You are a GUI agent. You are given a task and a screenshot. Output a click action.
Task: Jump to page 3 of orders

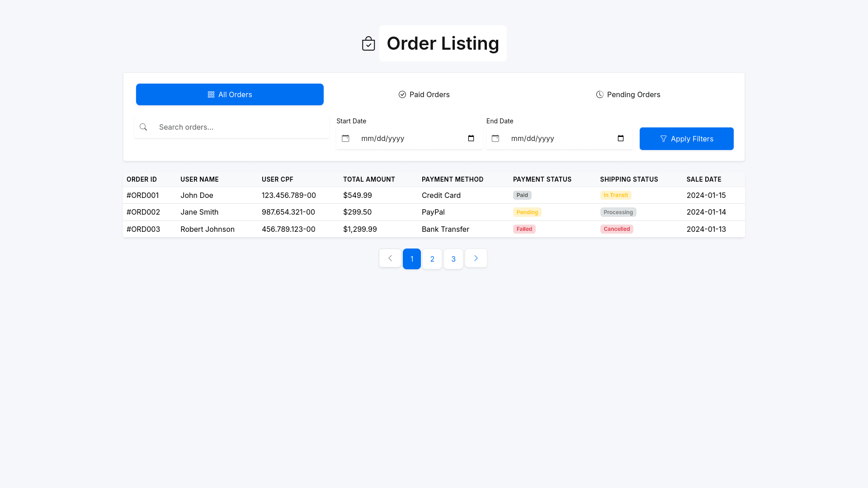tap(453, 259)
